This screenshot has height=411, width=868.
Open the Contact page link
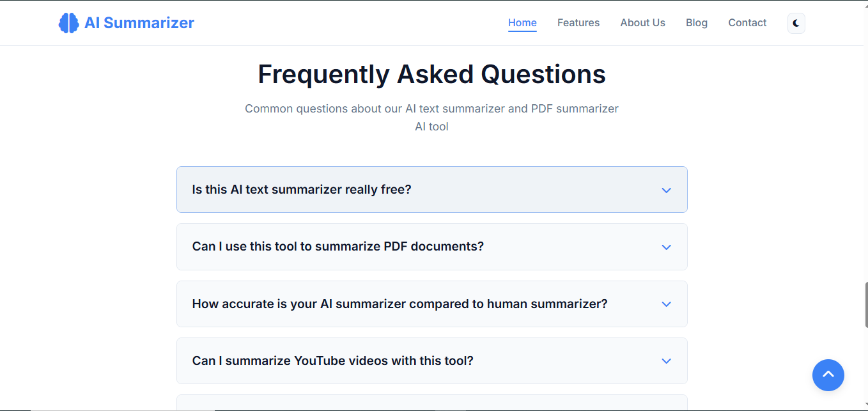point(747,23)
